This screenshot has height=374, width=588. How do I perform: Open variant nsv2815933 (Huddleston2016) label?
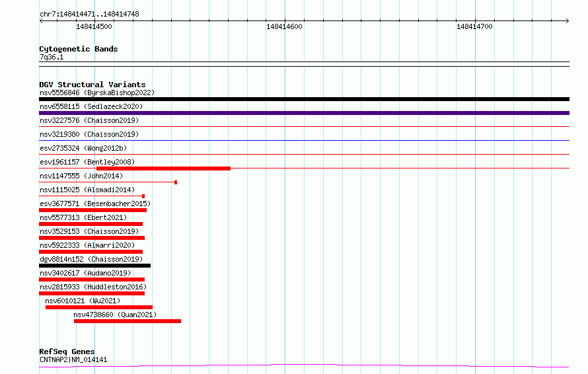pyautogui.click(x=93, y=287)
